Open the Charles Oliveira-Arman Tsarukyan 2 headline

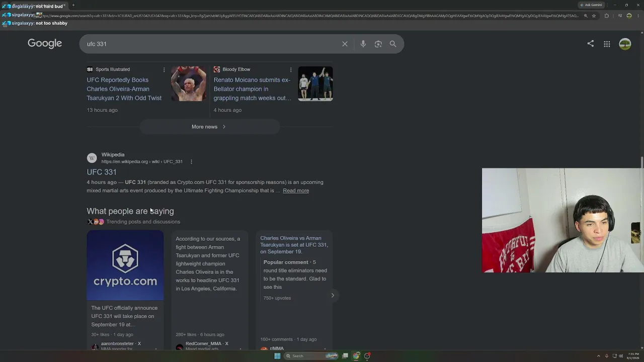click(x=124, y=89)
